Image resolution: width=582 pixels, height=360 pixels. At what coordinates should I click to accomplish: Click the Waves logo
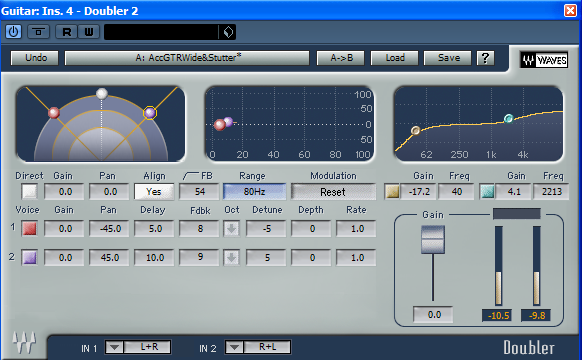pyautogui.click(x=544, y=60)
